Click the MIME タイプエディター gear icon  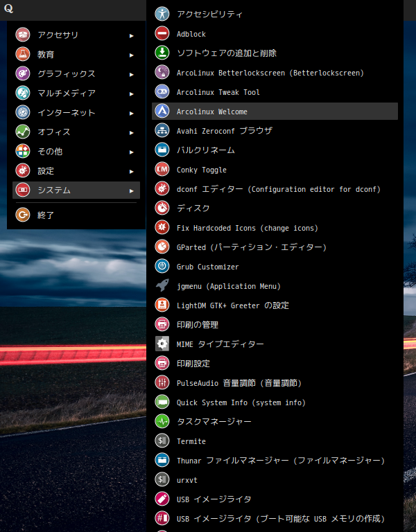click(162, 344)
